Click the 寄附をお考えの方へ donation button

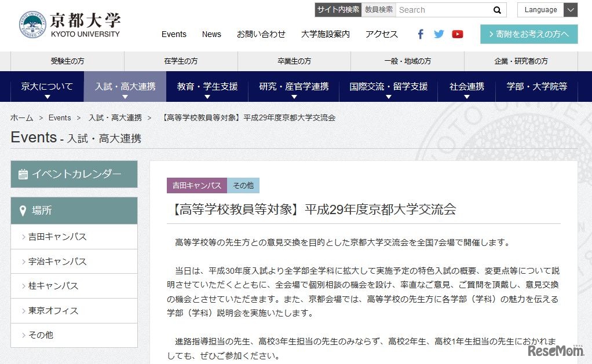(x=528, y=34)
